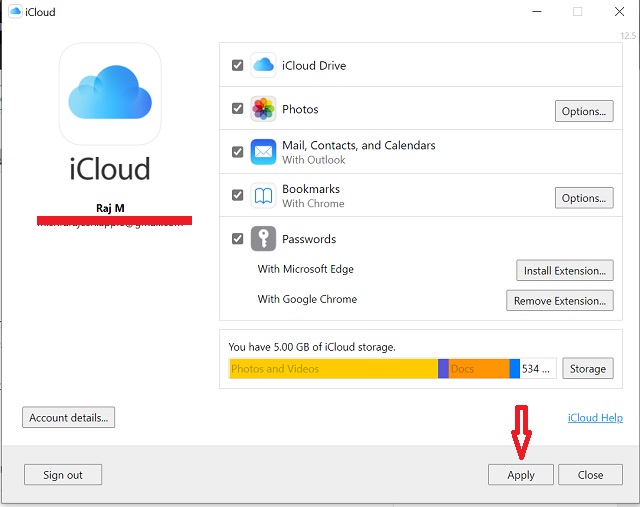The image size is (640, 507).
Task: Click the iCloud Drive cloud icon
Action: (x=263, y=65)
